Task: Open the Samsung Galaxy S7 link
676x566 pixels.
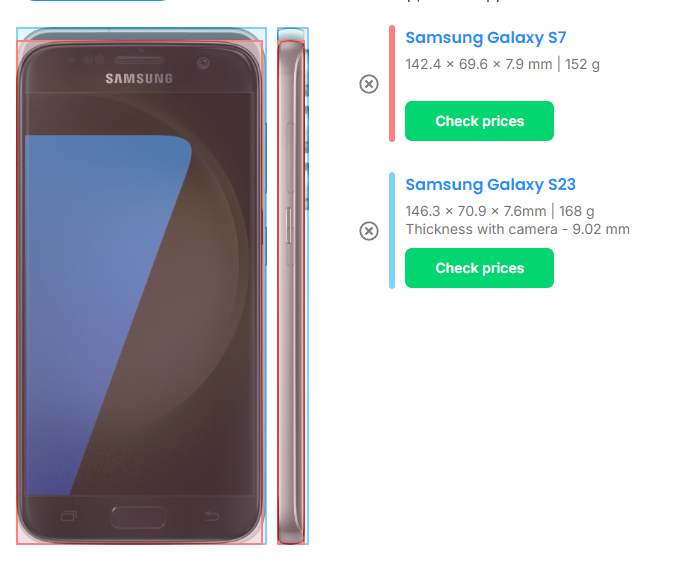Action: pyautogui.click(x=485, y=38)
